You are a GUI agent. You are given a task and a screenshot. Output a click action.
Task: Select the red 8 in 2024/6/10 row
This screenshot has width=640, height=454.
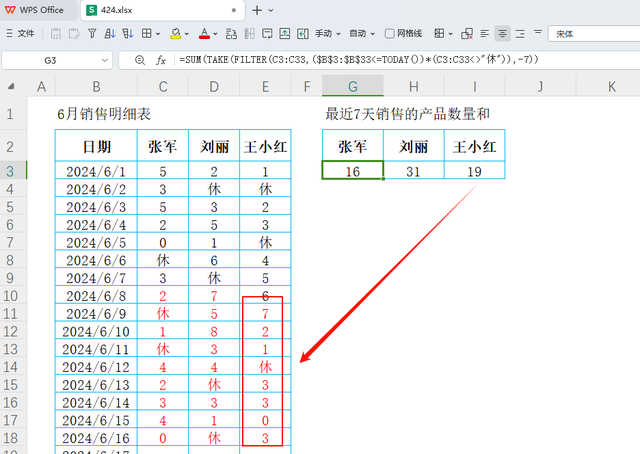click(214, 331)
